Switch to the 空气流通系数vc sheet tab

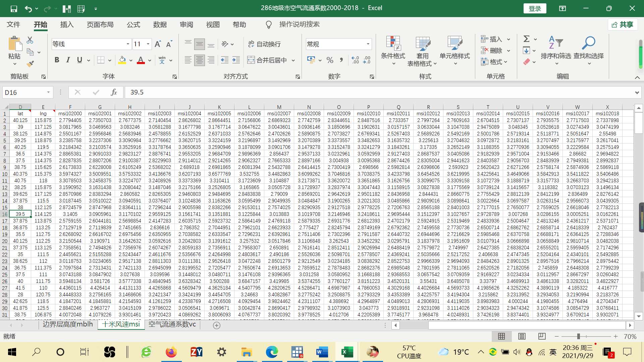click(x=172, y=324)
